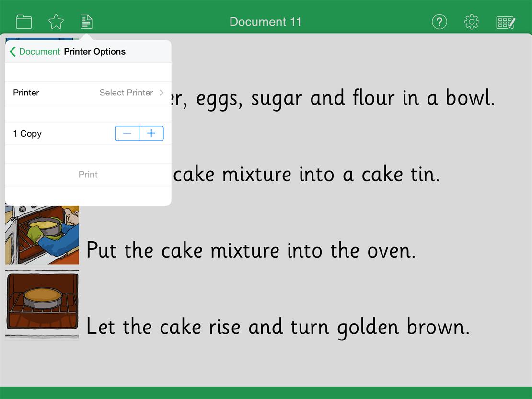The width and height of the screenshot is (532, 399).
Task: Increase copies with the plus button
Action: click(x=151, y=133)
